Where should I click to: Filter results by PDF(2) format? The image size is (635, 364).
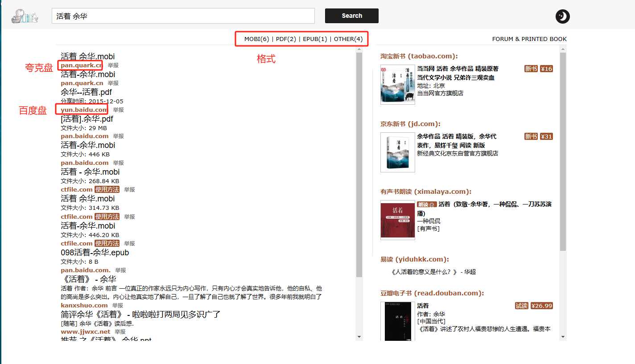[286, 39]
